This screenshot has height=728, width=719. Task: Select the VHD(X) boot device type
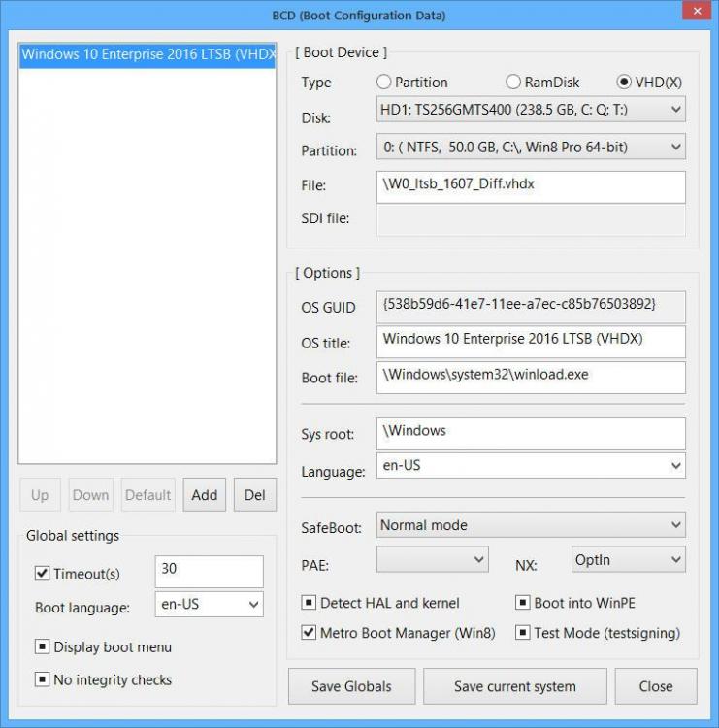(x=625, y=83)
